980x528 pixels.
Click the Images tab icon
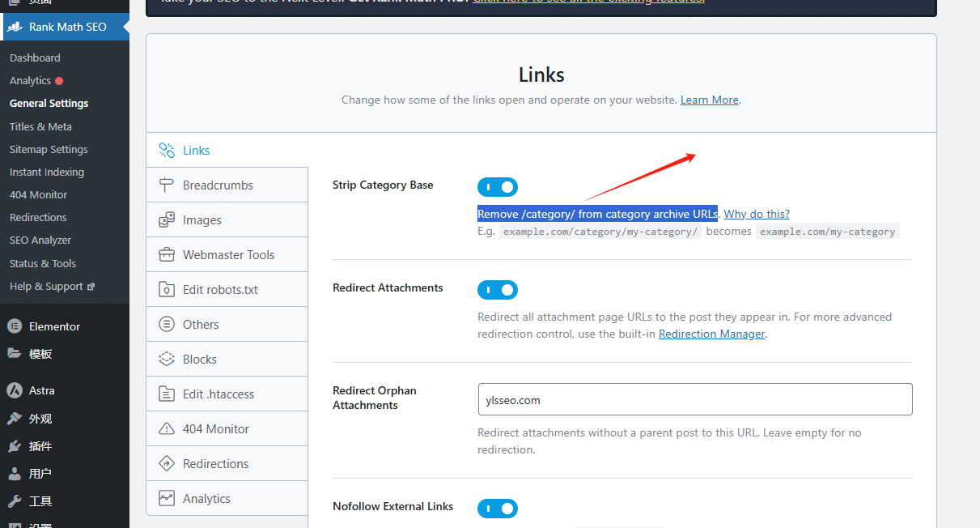click(167, 219)
